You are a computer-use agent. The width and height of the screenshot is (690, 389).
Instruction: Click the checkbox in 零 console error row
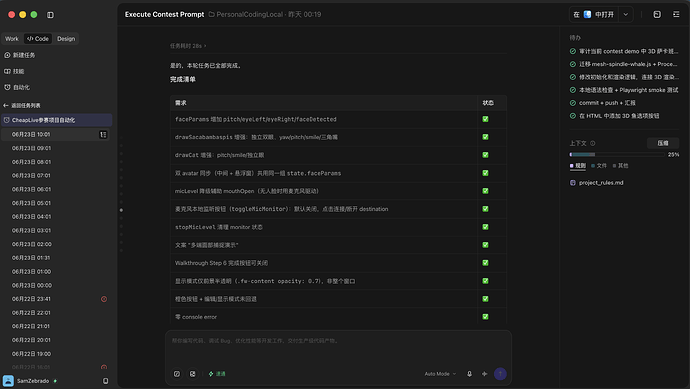[485, 316]
